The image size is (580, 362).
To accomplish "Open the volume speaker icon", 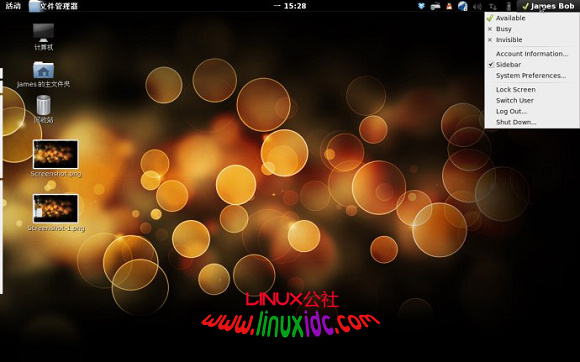I will pos(478,6).
